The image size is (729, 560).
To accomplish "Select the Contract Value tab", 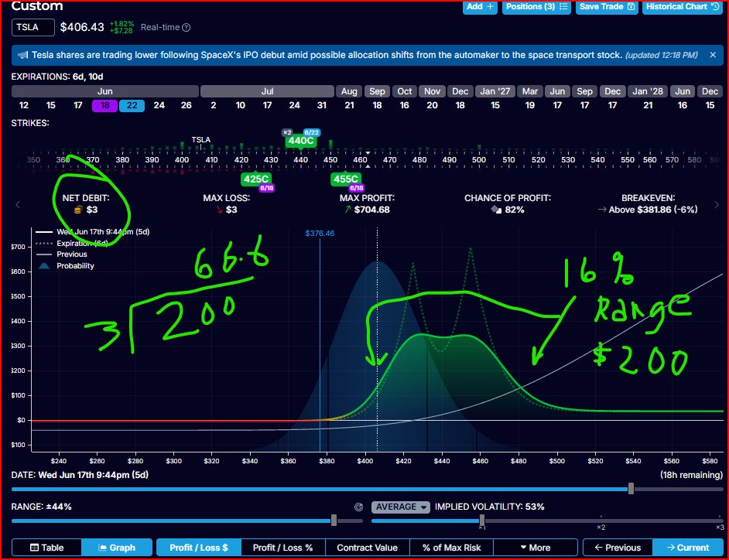I will pos(368,548).
